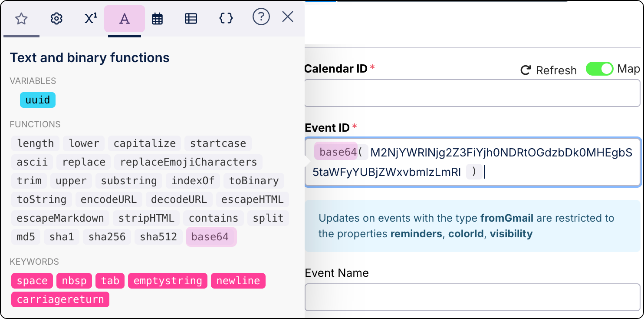
Task: Insert the newline keyword
Action: [238, 281]
